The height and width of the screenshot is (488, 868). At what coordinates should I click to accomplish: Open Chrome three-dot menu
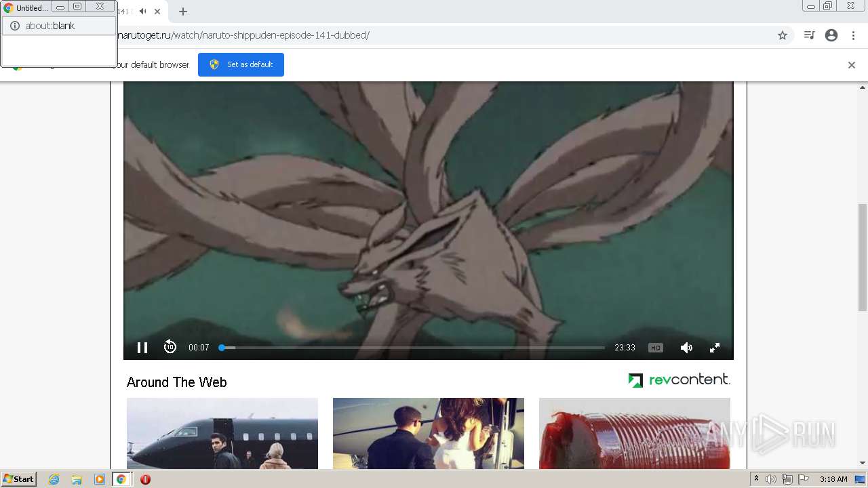point(853,35)
